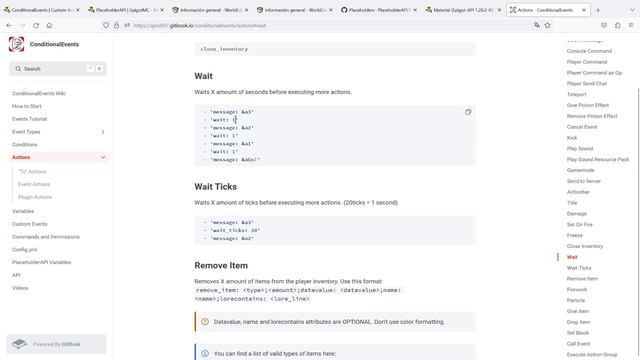640x360 pixels.
Task: Close the PlaceholderAPI SpigotMC tab
Action: click(162, 10)
